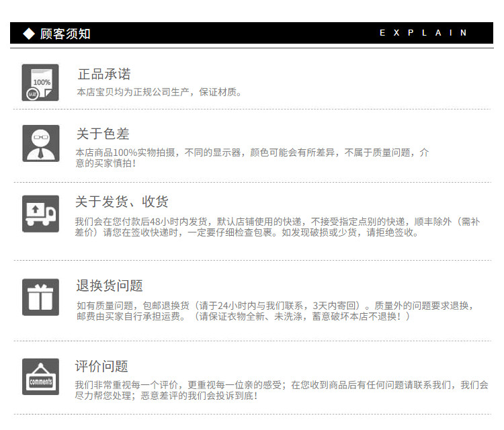
Task: Select the 顾客须知 header title
Action: click(65, 34)
